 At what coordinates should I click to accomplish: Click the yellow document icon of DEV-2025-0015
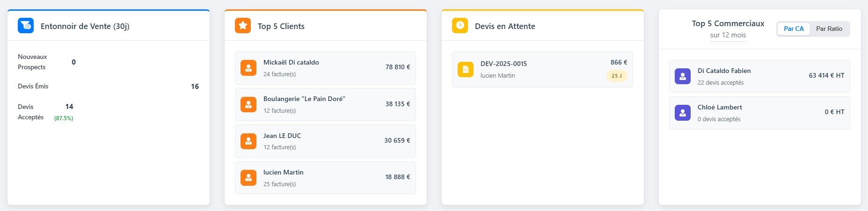coord(466,69)
